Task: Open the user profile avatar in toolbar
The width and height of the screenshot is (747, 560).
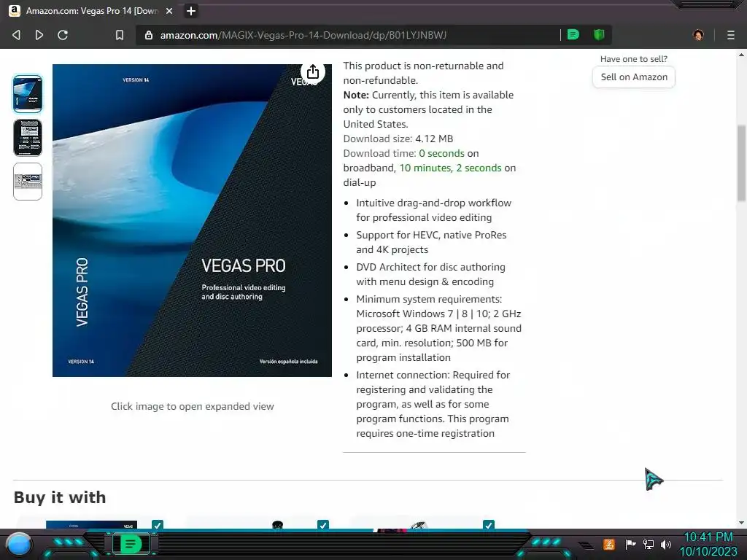Action: pyautogui.click(x=698, y=35)
